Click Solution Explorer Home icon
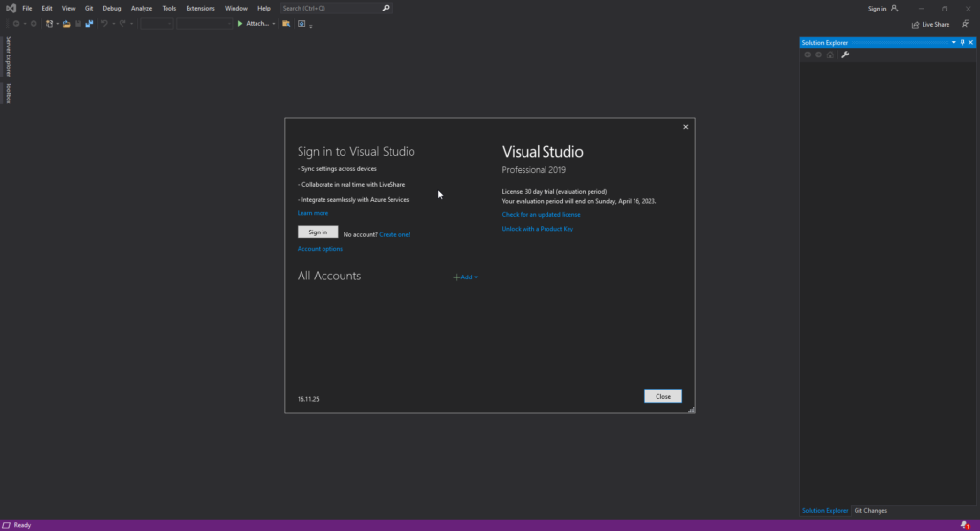 [830, 55]
